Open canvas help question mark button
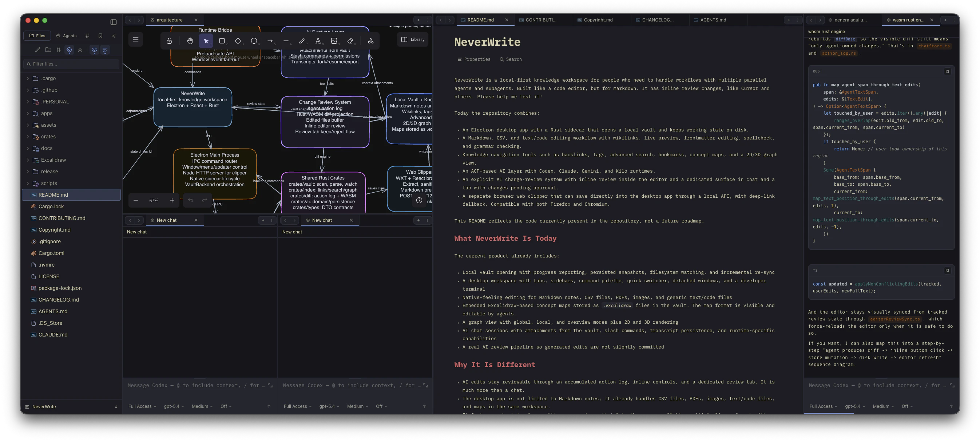Viewport: 980px width, 441px height. coord(419,200)
